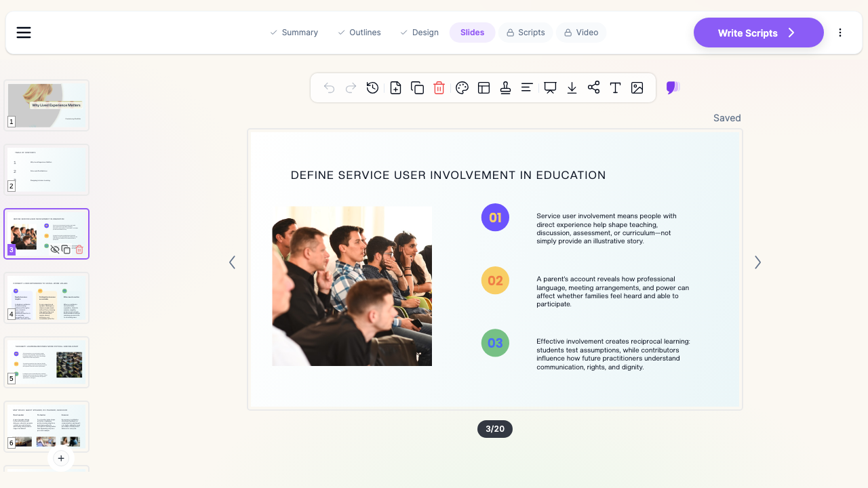This screenshot has height=488, width=868.
Task: Insert image using the picture icon
Action: (637, 87)
